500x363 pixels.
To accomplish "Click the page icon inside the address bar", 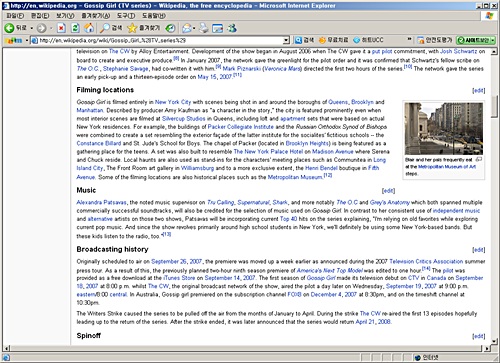I will [x=34, y=41].
